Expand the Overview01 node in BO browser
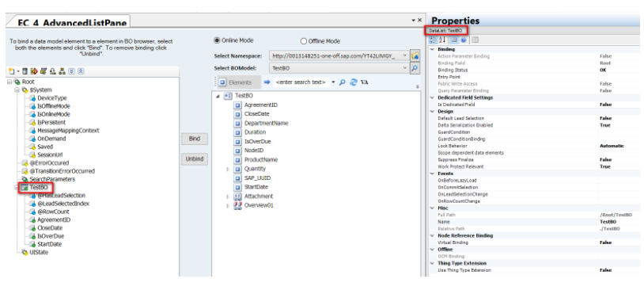Image resolution: width=644 pixels, height=294 pixels. pyautogui.click(x=229, y=205)
